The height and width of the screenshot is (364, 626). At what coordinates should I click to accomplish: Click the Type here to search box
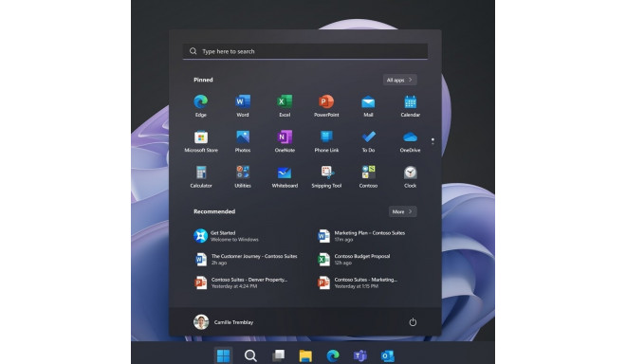click(x=305, y=51)
